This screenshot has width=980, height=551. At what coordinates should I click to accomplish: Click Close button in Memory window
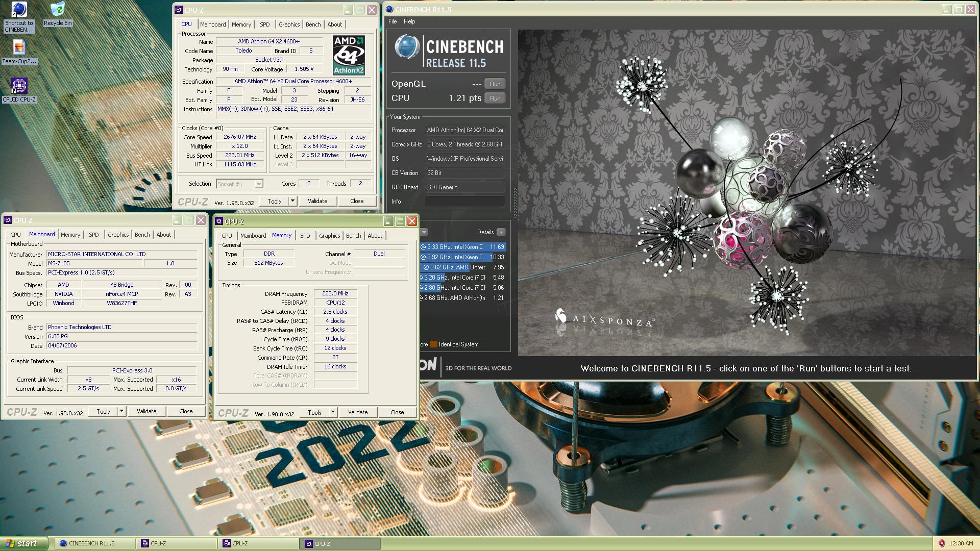(397, 412)
